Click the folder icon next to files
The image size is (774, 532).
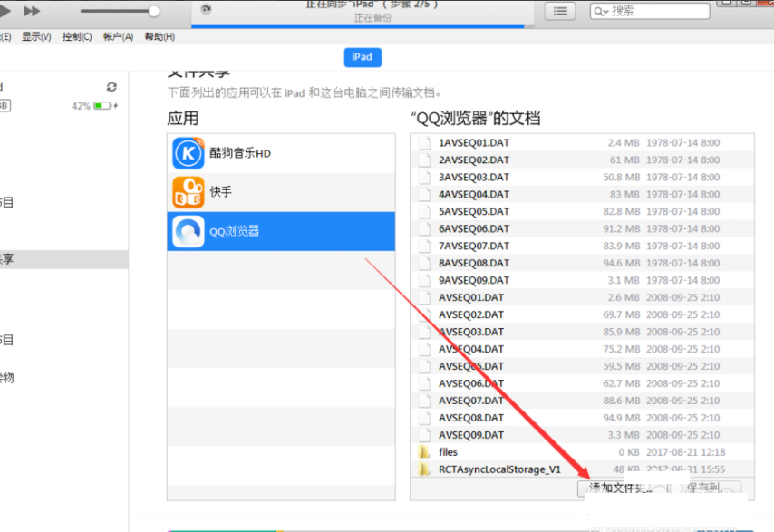(424, 451)
